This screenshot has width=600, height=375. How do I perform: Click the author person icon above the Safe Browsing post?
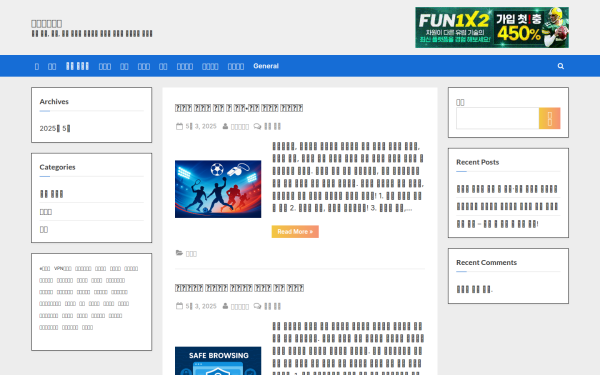(x=225, y=306)
